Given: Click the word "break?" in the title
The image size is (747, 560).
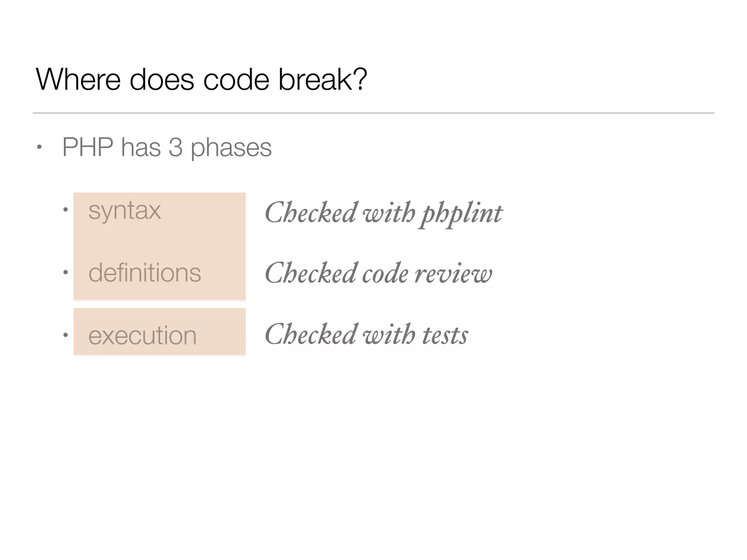Looking at the screenshot, I should tap(322, 79).
